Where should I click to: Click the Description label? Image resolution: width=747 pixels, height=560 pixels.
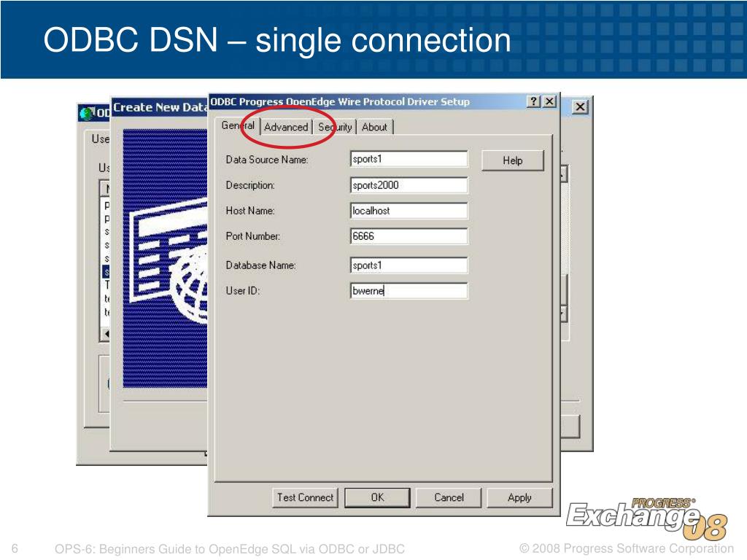pyautogui.click(x=250, y=185)
